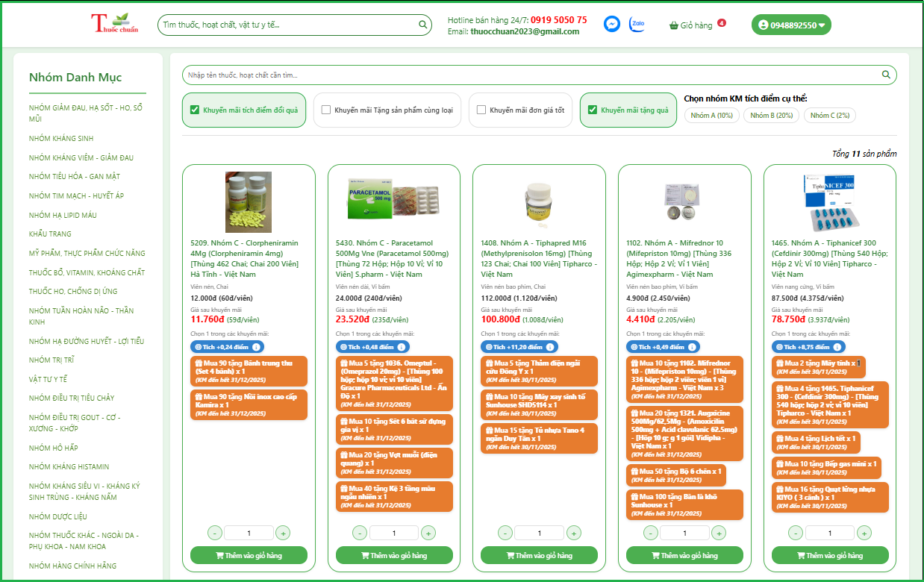
Task: Open Messenger chat icon in header
Action: coord(611,25)
